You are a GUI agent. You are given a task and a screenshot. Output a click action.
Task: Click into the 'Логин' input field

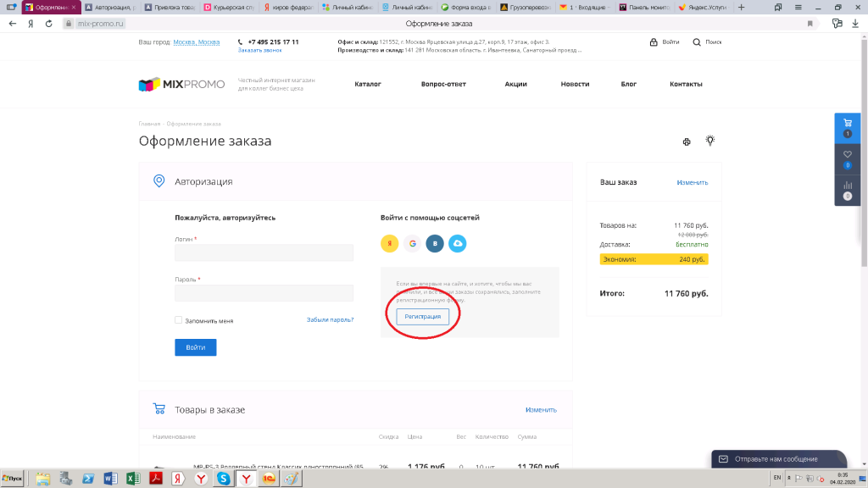264,252
